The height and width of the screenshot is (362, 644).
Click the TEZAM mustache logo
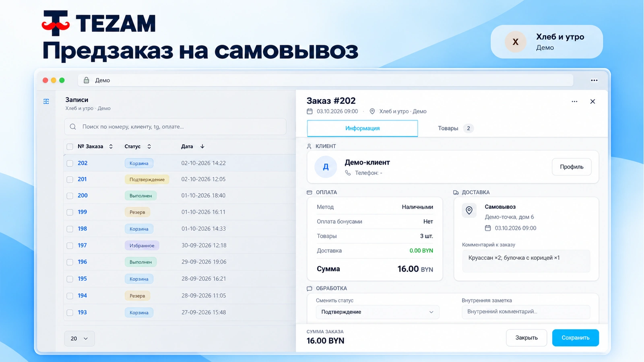pyautogui.click(x=56, y=23)
